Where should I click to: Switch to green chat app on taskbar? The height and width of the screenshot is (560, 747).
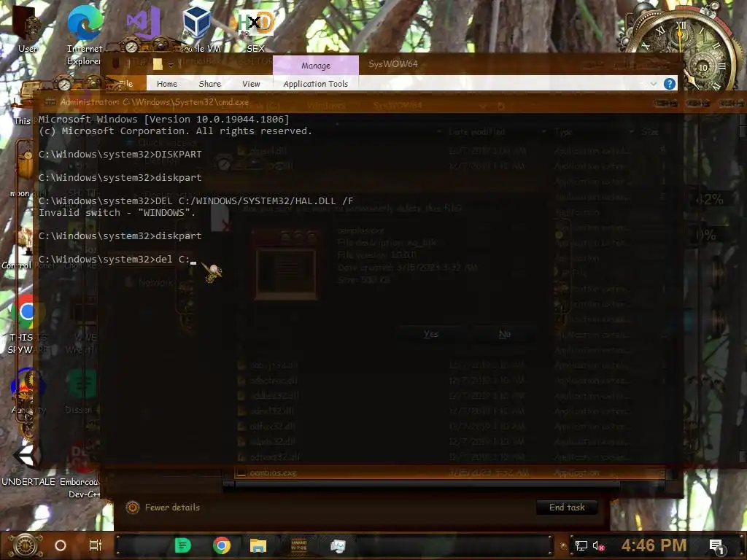click(x=182, y=545)
